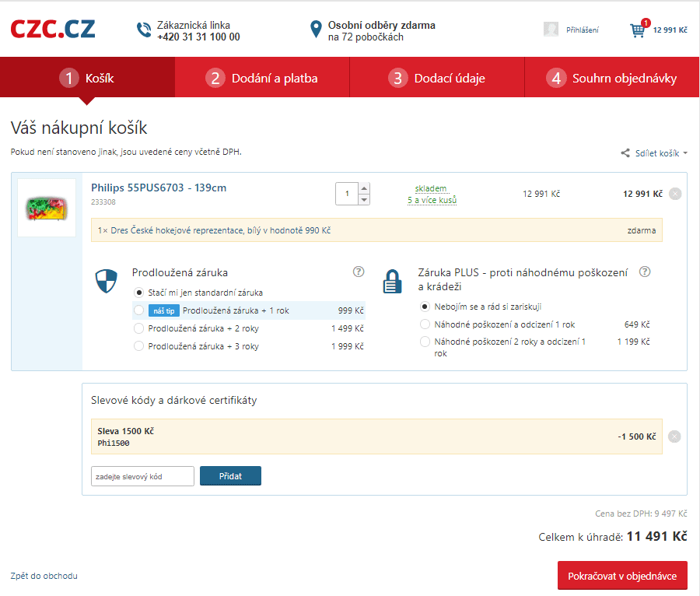Click the padlock icon for Záruka PLUS
This screenshot has height=596, width=700.
click(x=393, y=281)
